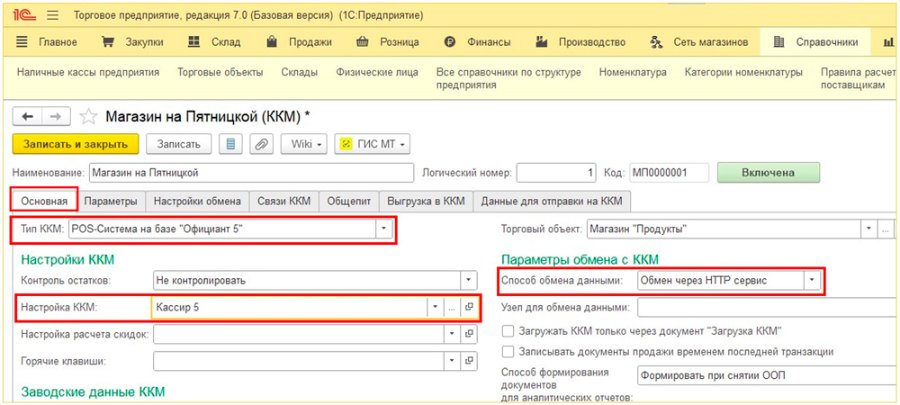Open the Розница section
900x405 pixels.
click(387, 42)
